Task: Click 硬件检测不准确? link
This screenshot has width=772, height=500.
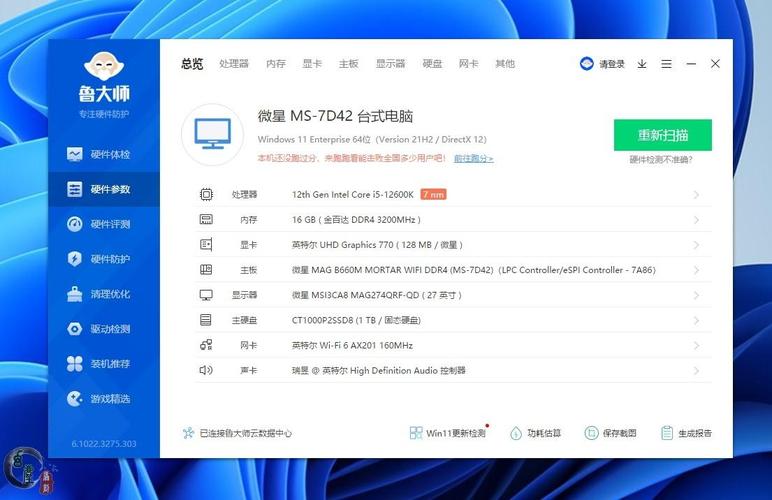Action: [x=661, y=159]
